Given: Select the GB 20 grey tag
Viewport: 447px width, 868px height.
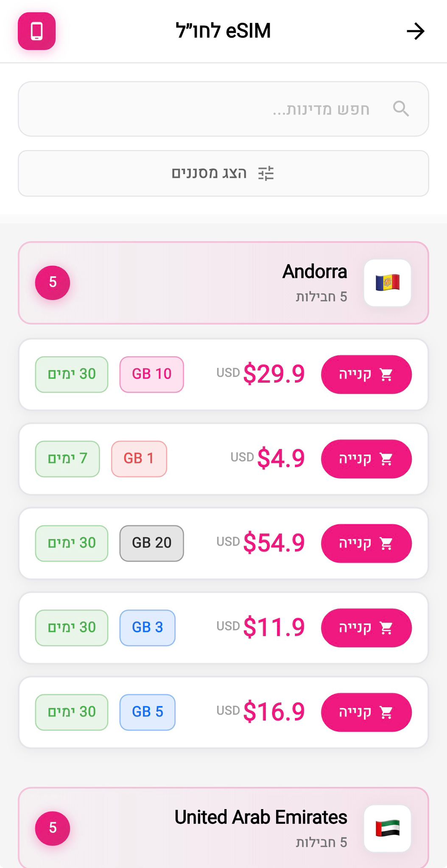Looking at the screenshot, I should pos(152,543).
